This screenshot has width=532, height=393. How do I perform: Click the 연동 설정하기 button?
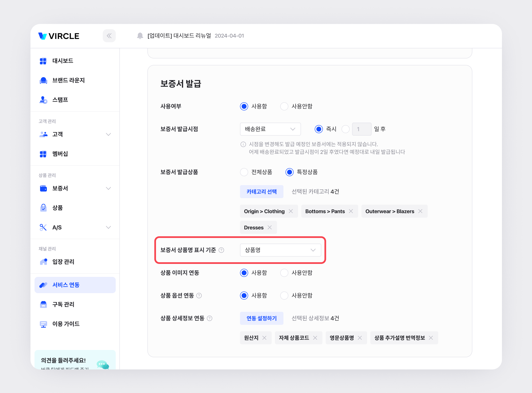(262, 318)
